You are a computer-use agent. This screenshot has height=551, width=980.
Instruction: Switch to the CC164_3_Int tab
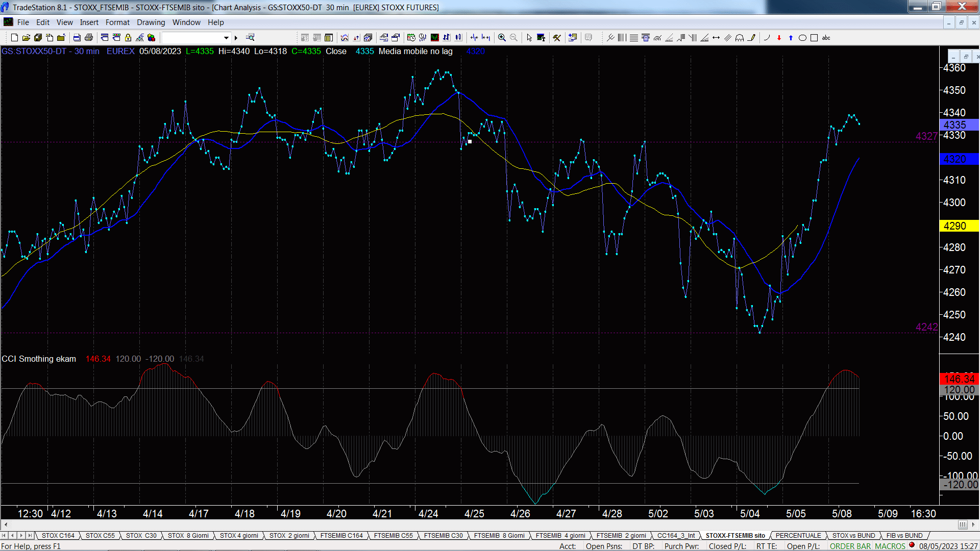[676, 536]
